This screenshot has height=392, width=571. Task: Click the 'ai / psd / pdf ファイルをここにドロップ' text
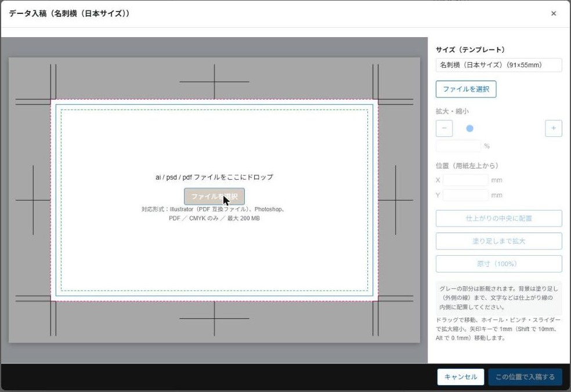pos(214,177)
